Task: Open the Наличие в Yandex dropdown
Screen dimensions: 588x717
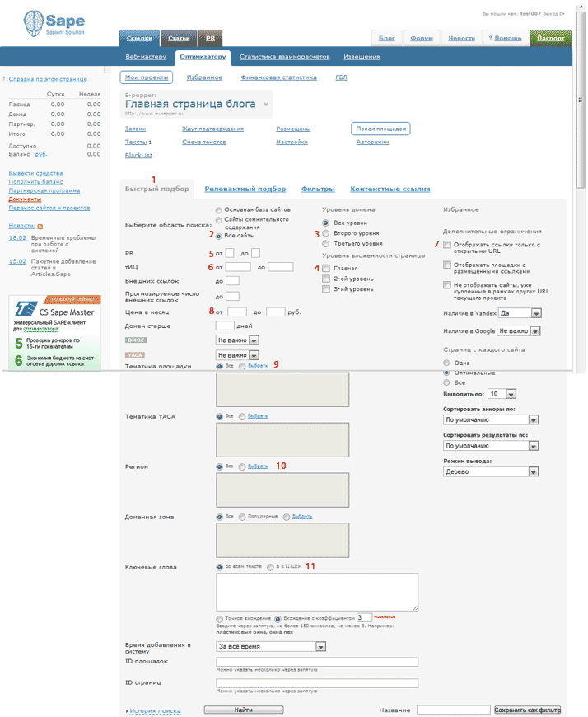Action: pos(520,313)
